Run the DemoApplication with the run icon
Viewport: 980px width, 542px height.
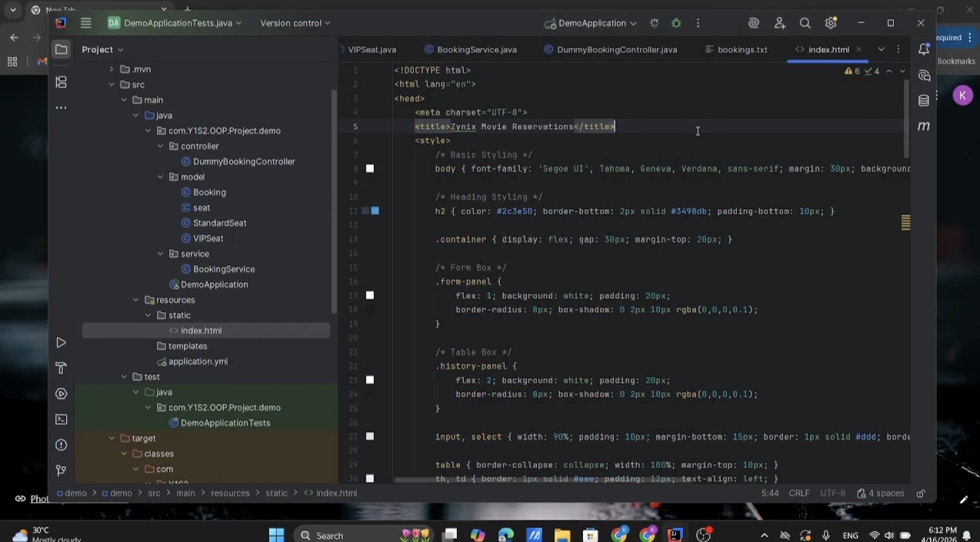[x=655, y=23]
